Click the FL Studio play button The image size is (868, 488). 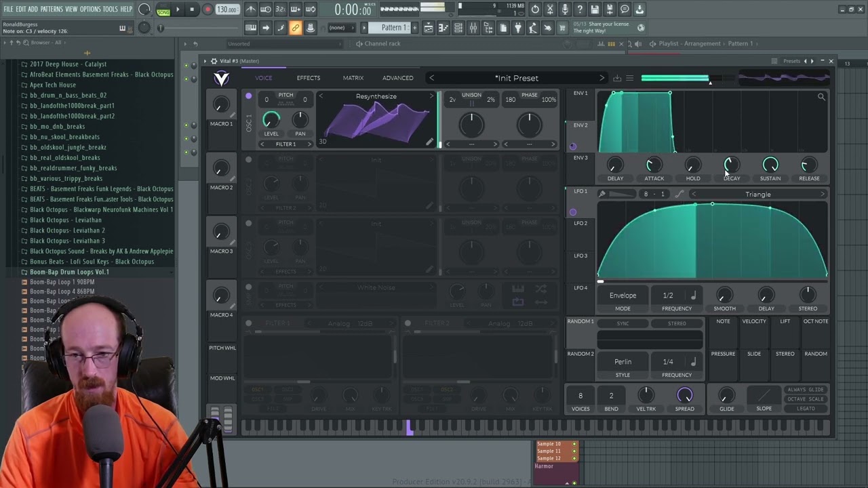[178, 9]
